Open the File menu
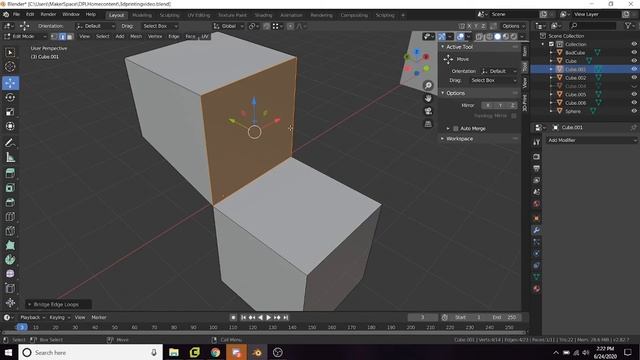Viewport: 640px width, 360px height. click(16, 14)
